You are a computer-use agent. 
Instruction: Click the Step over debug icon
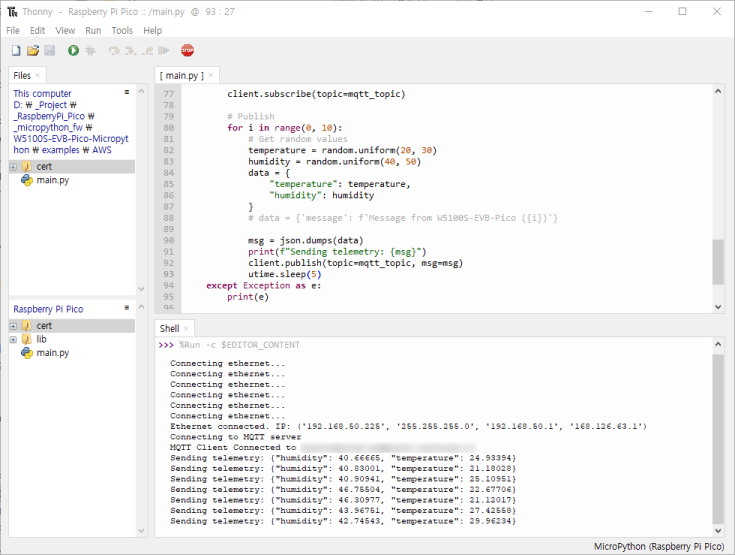[x=114, y=51]
